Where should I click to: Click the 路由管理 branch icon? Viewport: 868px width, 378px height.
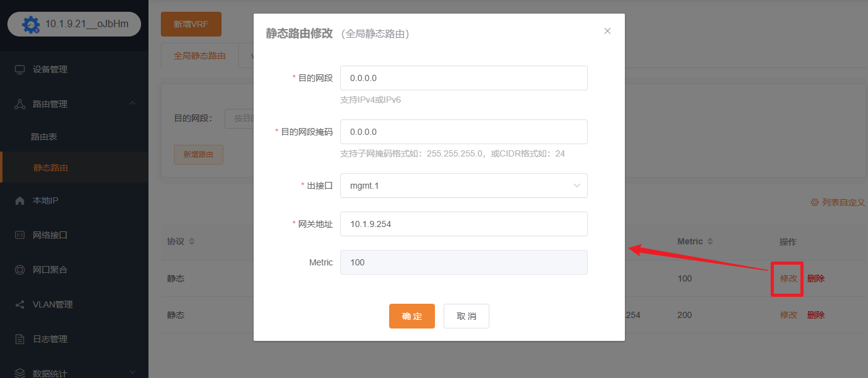tap(21, 103)
